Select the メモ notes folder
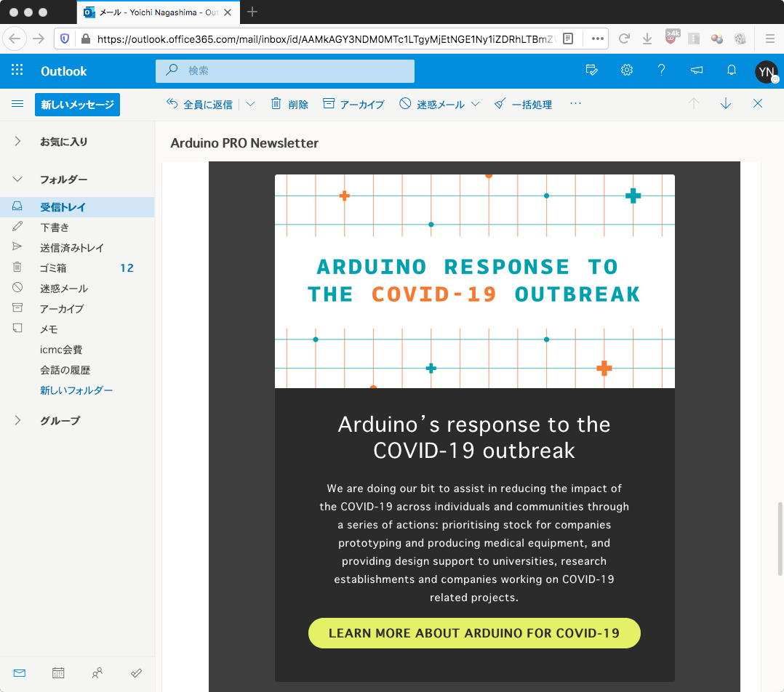The width and height of the screenshot is (784, 692). pos(77,329)
